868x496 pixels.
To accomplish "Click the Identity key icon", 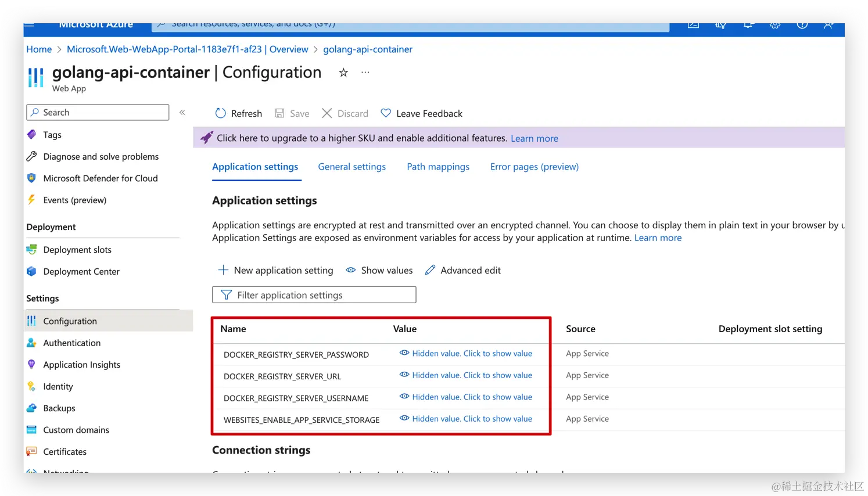I will [31, 386].
